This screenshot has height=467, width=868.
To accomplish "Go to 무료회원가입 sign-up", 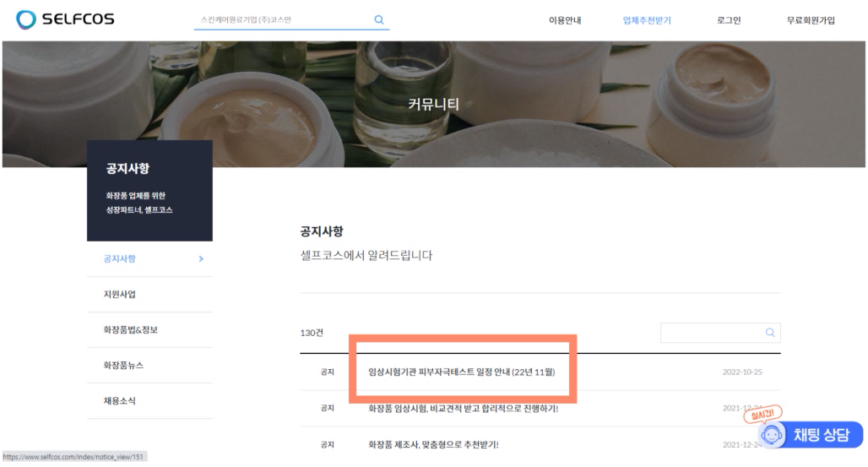I will pyautogui.click(x=810, y=20).
